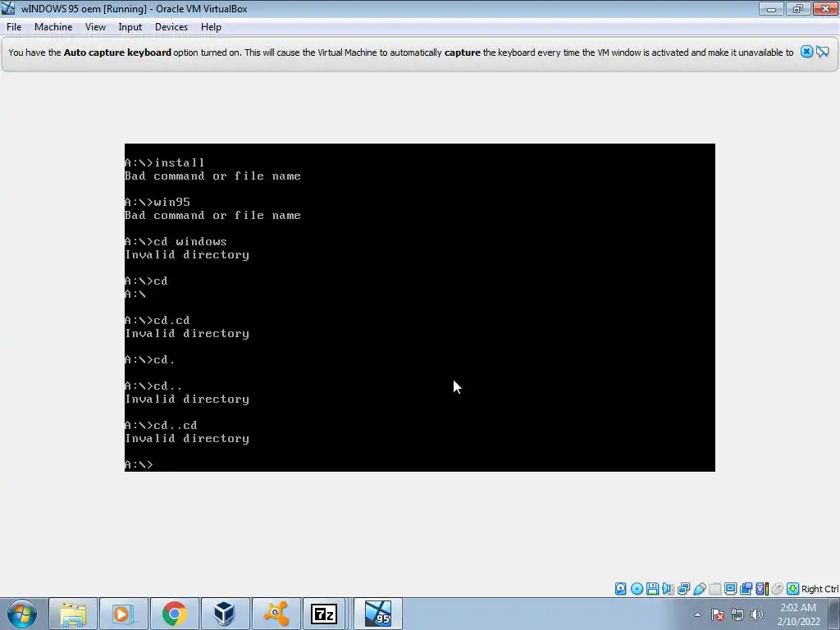Open Avast antivirus from taskbar

click(276, 614)
